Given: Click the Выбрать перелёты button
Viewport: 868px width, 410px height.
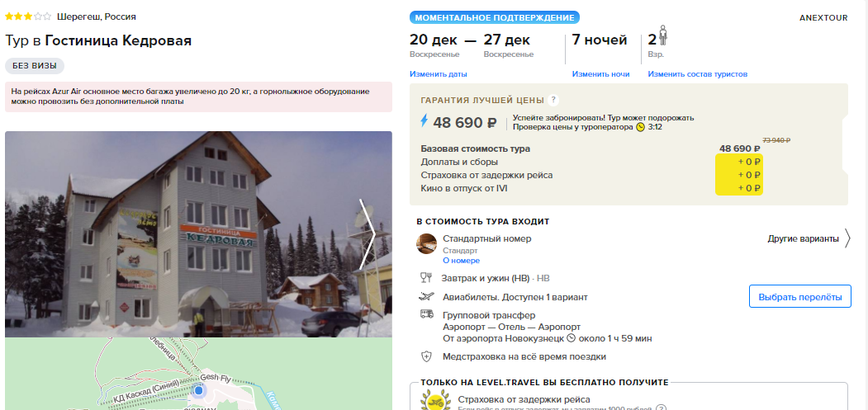Looking at the screenshot, I should click(x=800, y=297).
